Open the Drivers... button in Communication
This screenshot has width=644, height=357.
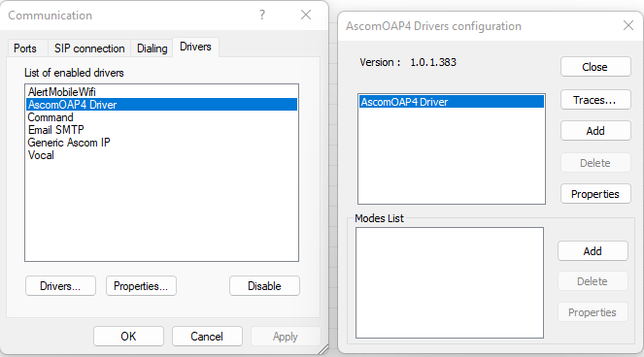(x=60, y=285)
